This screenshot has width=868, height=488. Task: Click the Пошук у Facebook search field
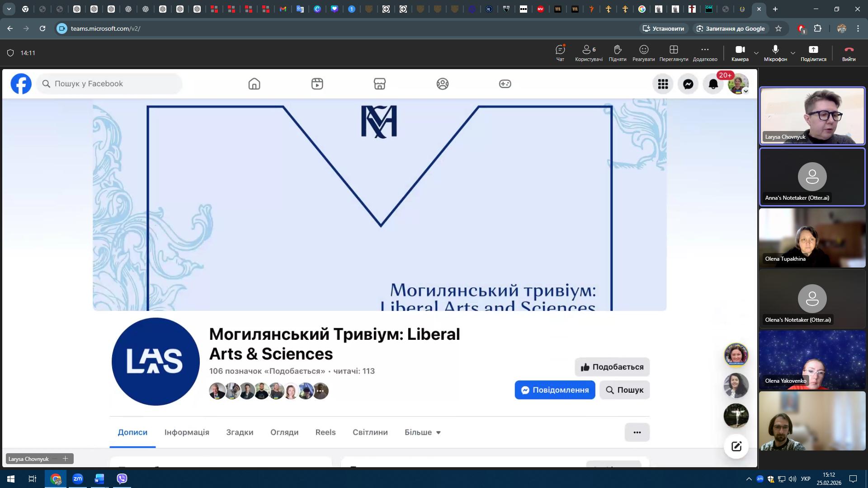click(x=109, y=84)
